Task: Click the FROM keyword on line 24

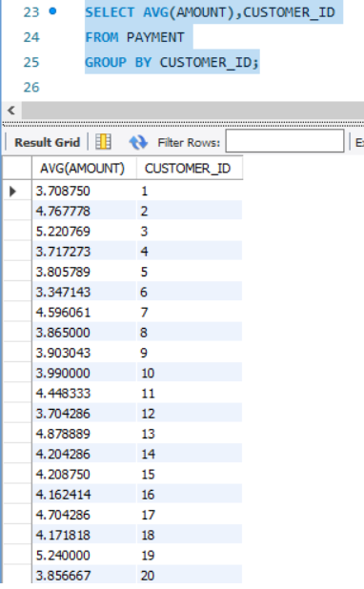Action: click(x=102, y=37)
